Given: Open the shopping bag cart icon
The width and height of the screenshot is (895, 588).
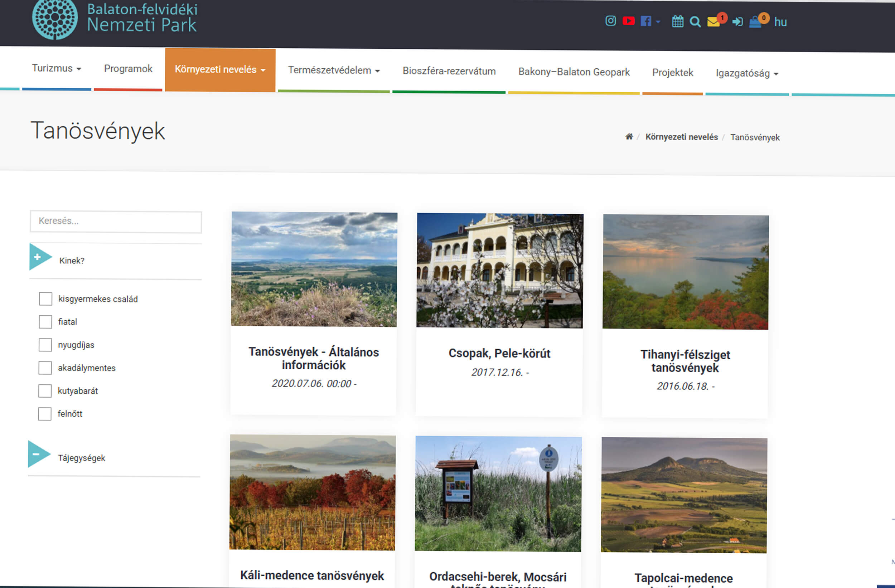Looking at the screenshot, I should [755, 22].
